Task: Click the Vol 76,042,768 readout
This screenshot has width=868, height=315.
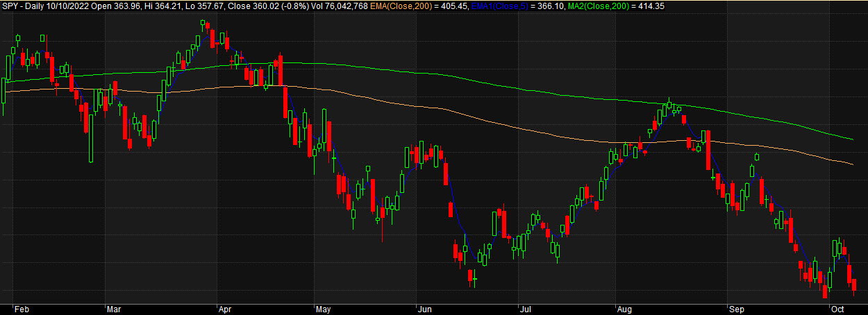Action: 339,6
